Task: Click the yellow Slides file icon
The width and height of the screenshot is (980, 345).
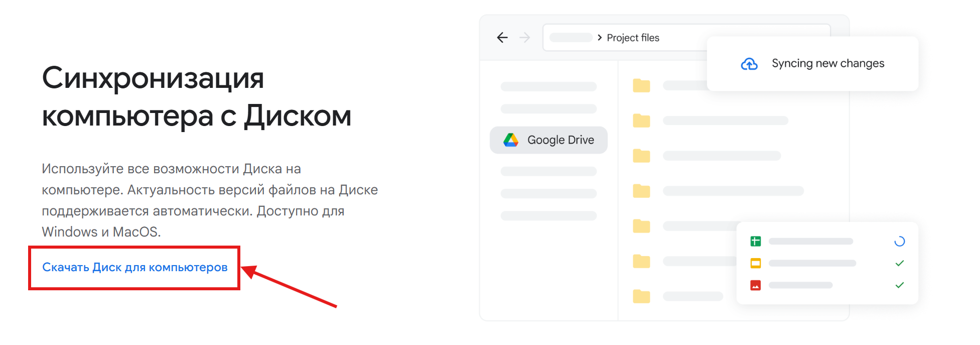Action: point(755,263)
